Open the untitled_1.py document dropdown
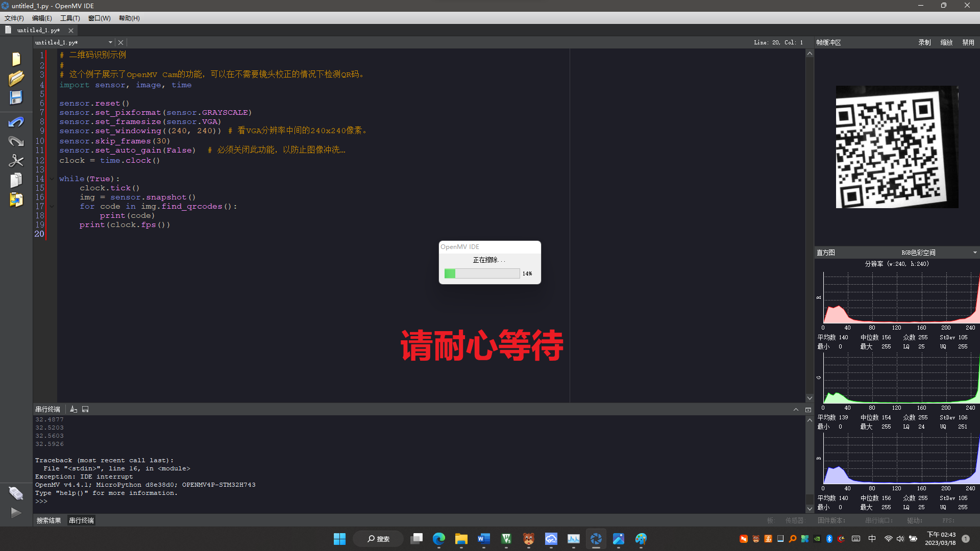 pos(110,42)
